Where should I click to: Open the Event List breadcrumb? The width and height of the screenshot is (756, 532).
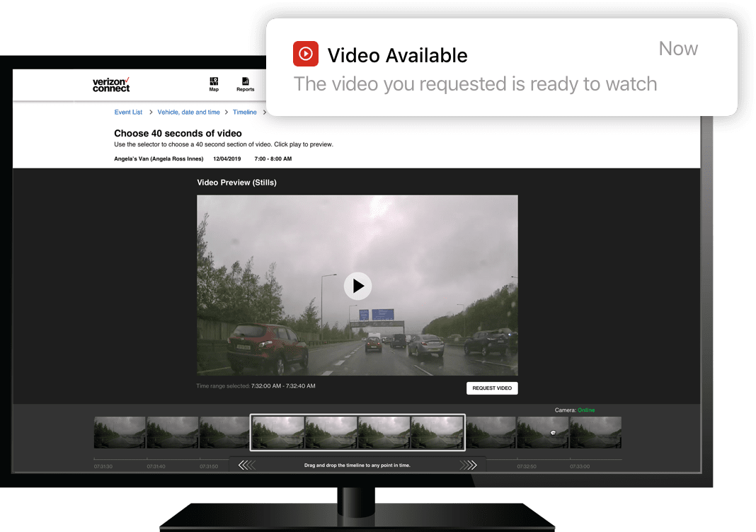pyautogui.click(x=128, y=112)
